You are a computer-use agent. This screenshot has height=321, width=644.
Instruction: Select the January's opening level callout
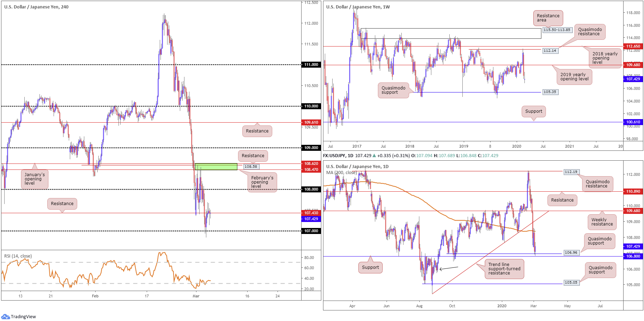[x=35, y=179]
